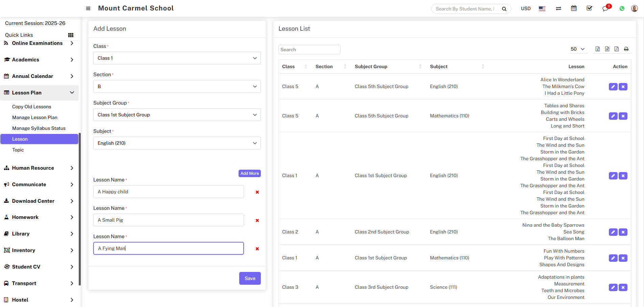
Task: Open the task checklist icon in header
Action: click(589, 8)
